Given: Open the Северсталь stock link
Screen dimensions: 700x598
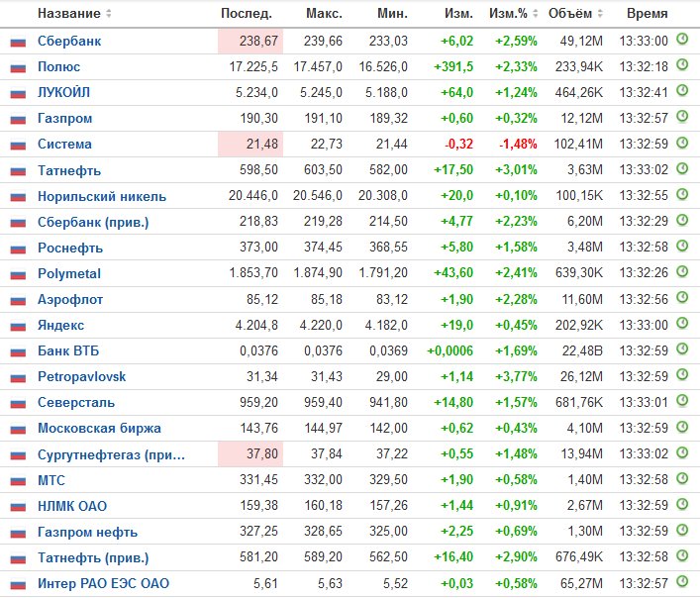Looking at the screenshot, I should 76,403.
